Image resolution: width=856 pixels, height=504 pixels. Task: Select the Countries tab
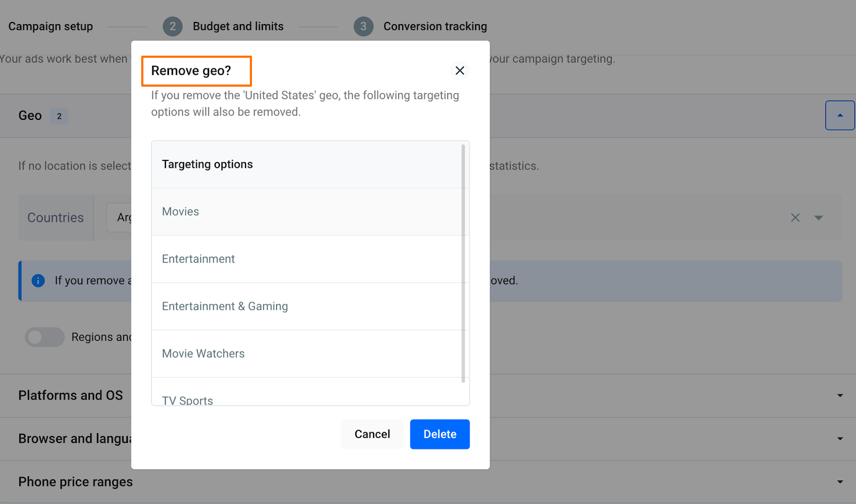click(56, 217)
